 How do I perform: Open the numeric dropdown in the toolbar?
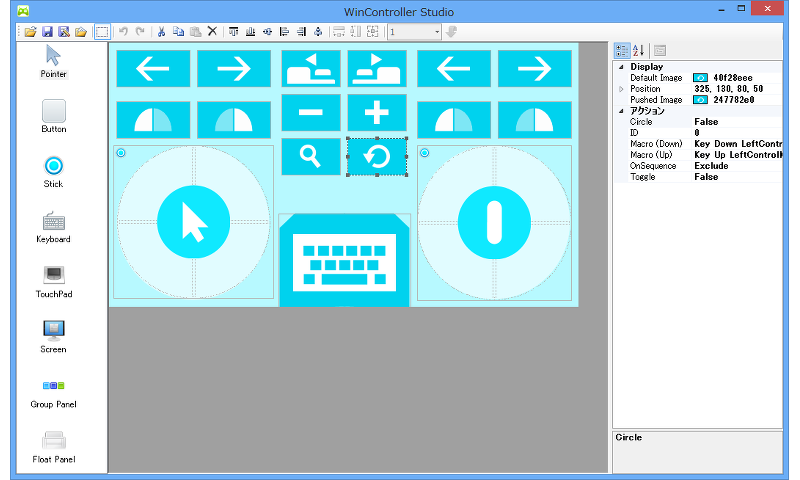tap(436, 32)
